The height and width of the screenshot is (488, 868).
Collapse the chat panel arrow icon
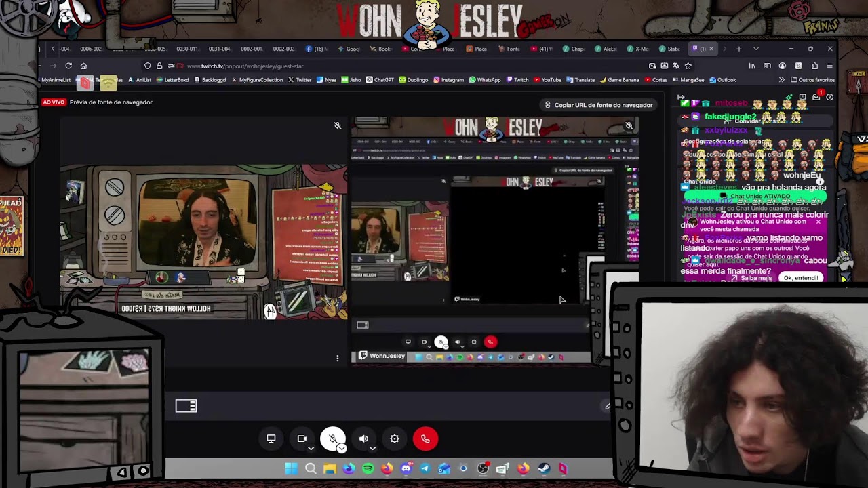(x=682, y=97)
